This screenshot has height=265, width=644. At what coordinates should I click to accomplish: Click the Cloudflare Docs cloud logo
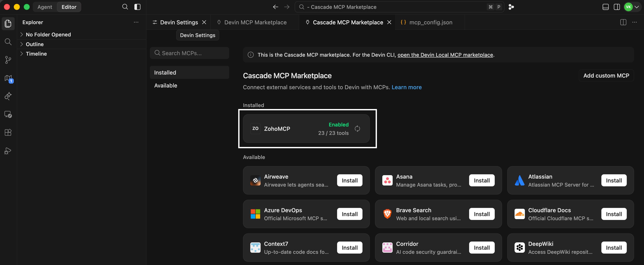[x=520, y=214]
